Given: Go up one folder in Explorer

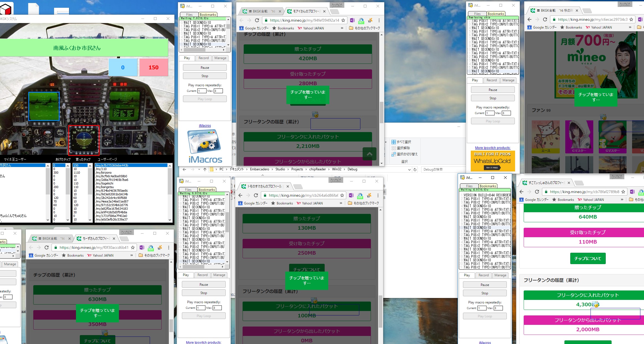Looking at the screenshot, I should coord(205,169).
